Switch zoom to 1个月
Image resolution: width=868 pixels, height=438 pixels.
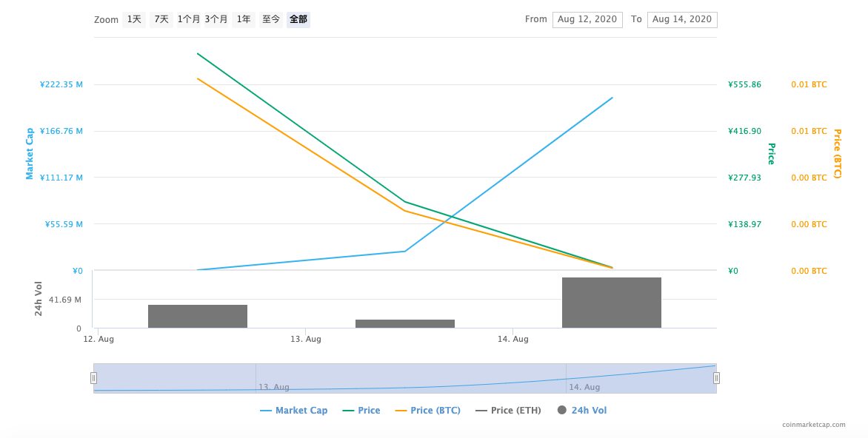pos(189,20)
